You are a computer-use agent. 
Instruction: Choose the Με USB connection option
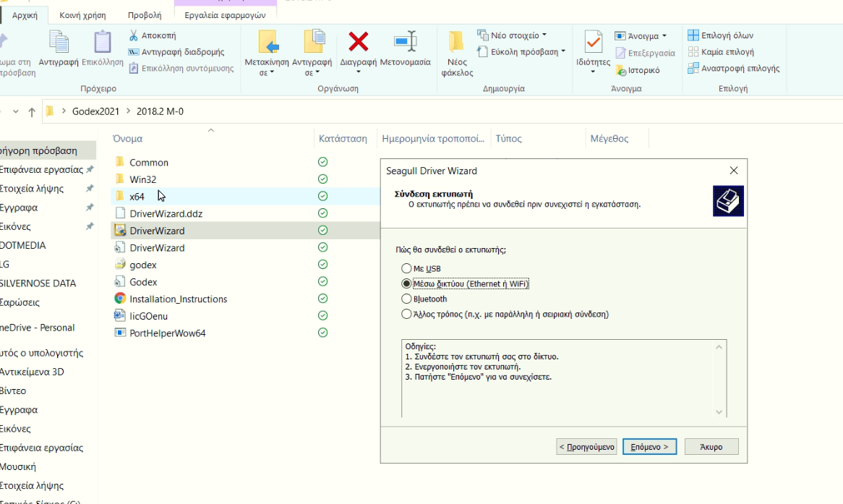[406, 269]
